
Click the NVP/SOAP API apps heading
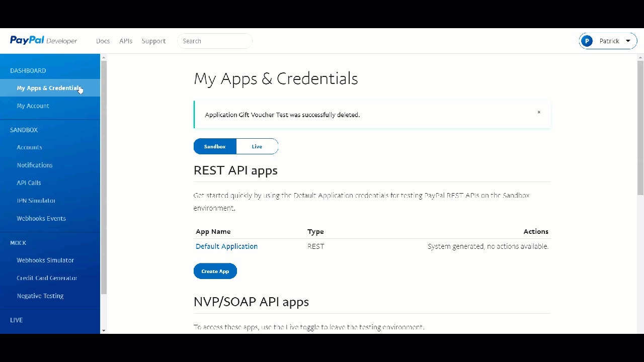coord(251,302)
